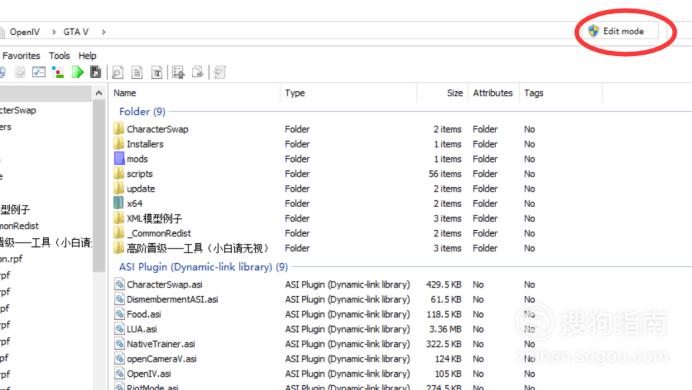692x390 pixels.
Task: Click the document with text-box toolbar icon
Action: tap(157, 72)
